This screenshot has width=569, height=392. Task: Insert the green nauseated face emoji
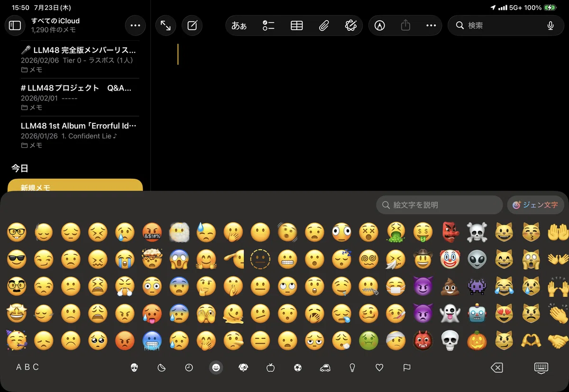(x=368, y=340)
